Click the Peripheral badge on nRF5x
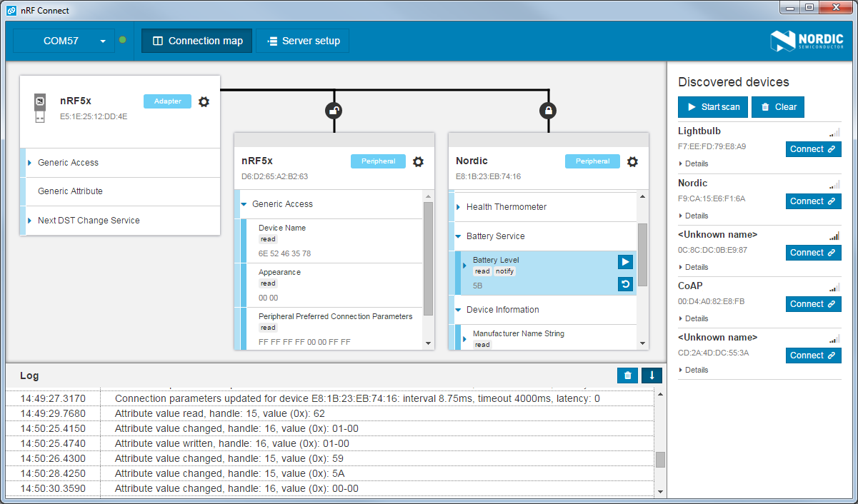This screenshot has height=504, width=858. 378,161
